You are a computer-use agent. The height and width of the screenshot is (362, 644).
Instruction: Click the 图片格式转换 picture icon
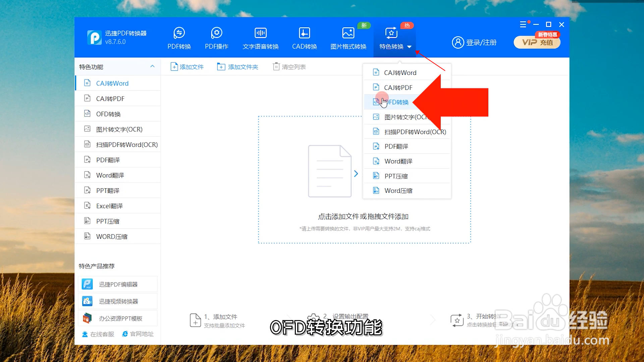(348, 33)
